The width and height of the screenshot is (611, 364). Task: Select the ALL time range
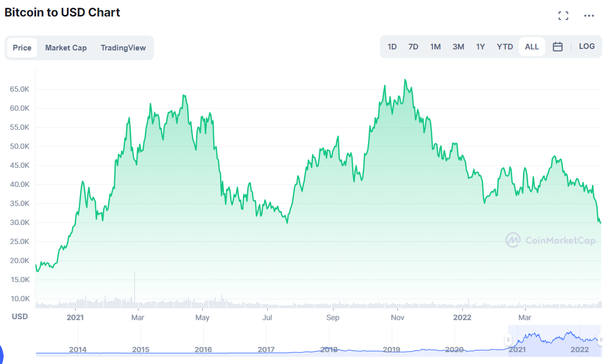(x=532, y=47)
